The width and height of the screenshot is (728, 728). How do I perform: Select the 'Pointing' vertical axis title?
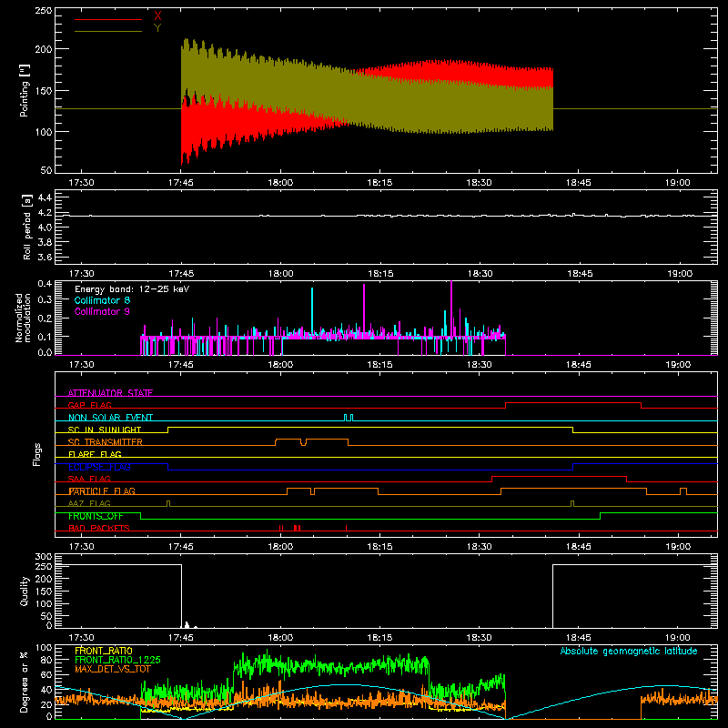point(25,90)
